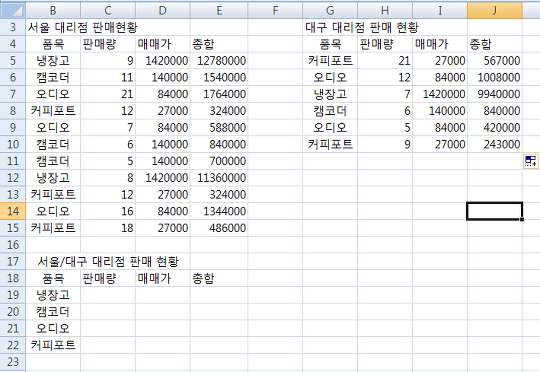Select row 4 header
Image resolution: width=540 pixels, height=372 pixels.
click(13, 44)
